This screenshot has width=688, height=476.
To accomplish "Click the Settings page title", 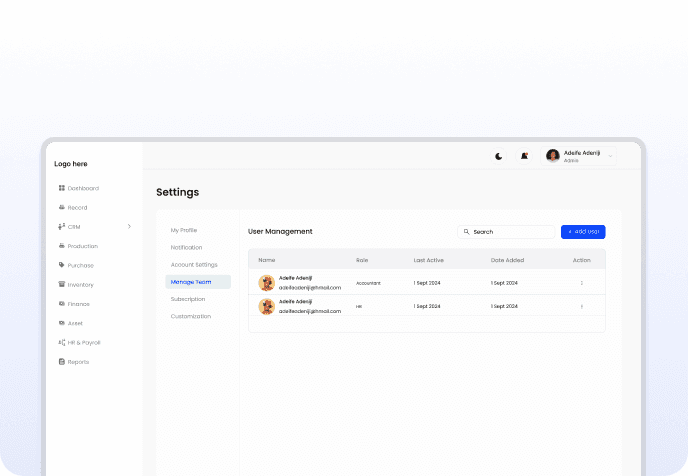I will [x=178, y=192].
